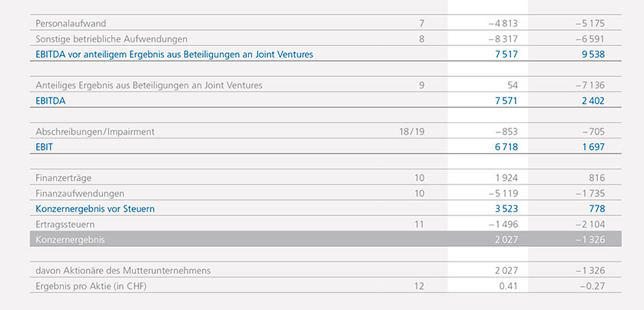This screenshot has height=310, width=644.
Task: Click the Personalaufwand row label
Action: (x=71, y=23)
